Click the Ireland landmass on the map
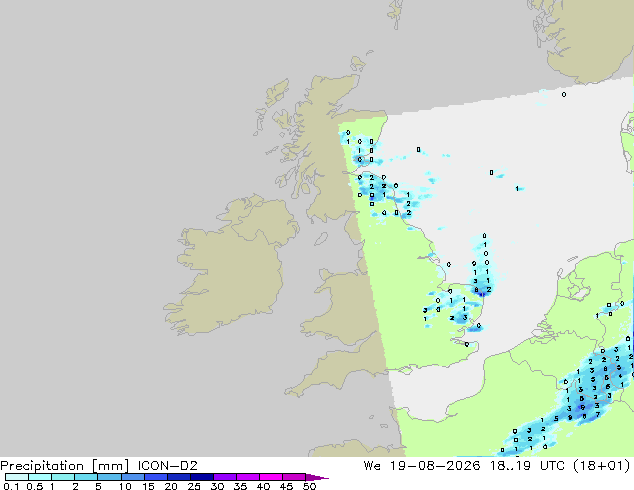 232,263
